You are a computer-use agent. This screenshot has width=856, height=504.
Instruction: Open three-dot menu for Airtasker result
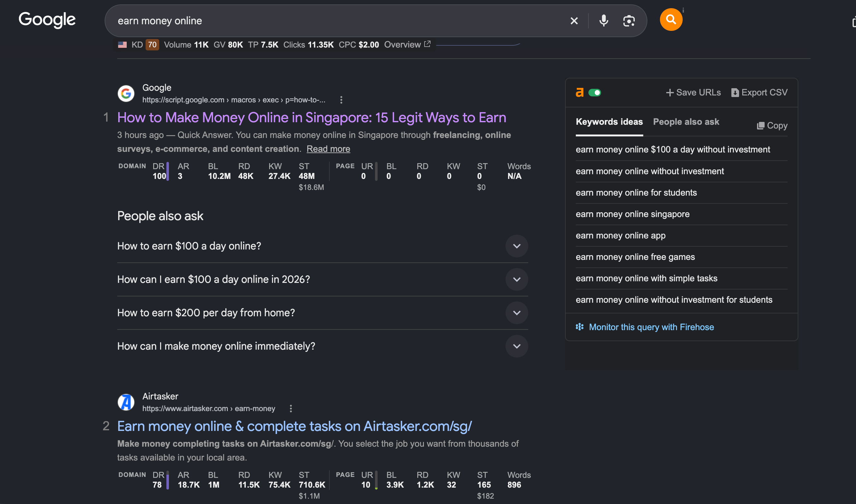pos(291,409)
